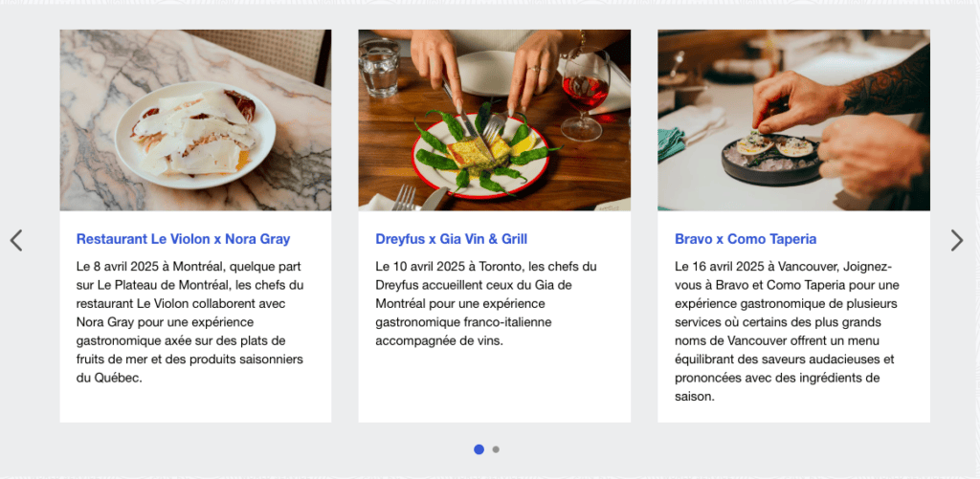Click the Le Violon marble table photo
Viewport: 980px width, 479px height.
[x=195, y=120]
